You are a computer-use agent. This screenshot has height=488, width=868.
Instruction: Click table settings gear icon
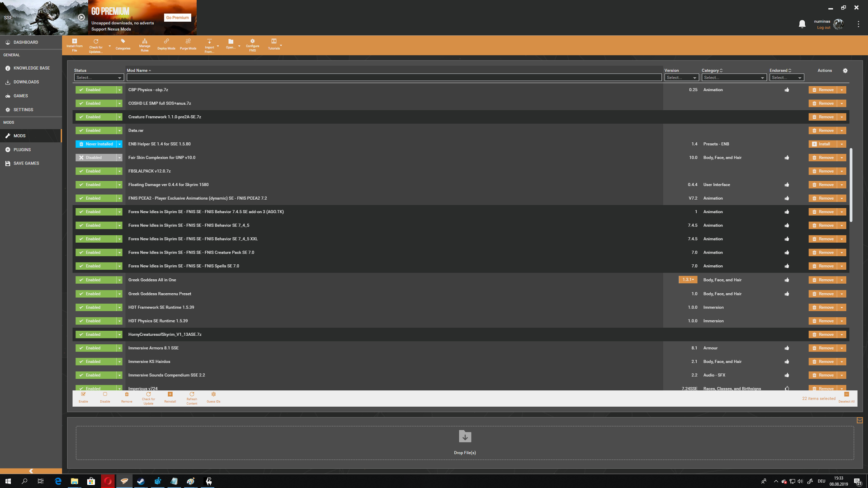(845, 70)
